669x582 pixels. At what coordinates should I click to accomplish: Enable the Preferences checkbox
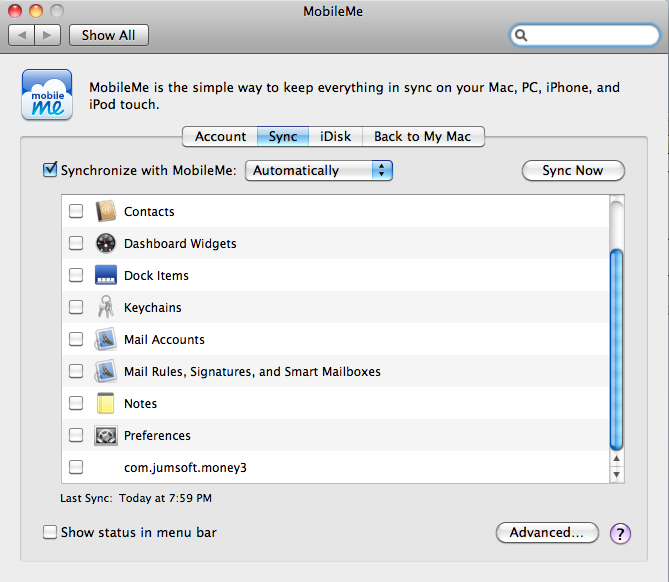[76, 435]
